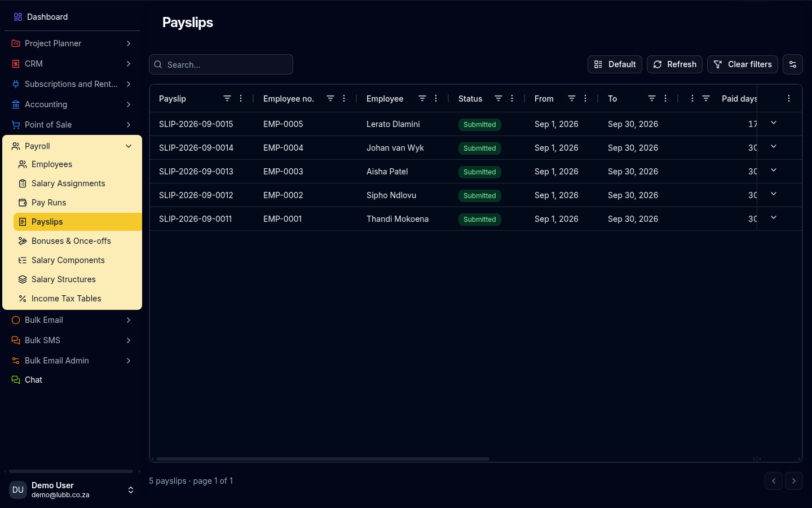Viewport: 812px width, 508px height.
Task: Open Bonuses & Once-offs
Action: (x=77, y=241)
